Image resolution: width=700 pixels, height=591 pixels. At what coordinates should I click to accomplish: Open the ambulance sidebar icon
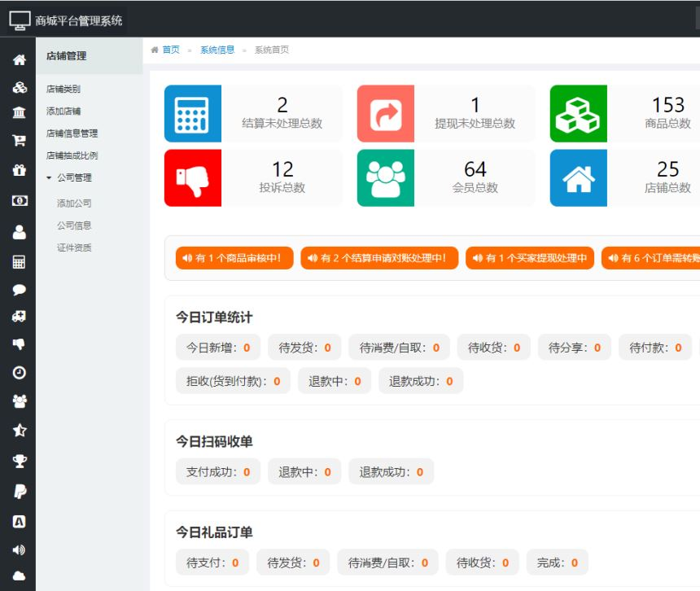pyautogui.click(x=19, y=317)
